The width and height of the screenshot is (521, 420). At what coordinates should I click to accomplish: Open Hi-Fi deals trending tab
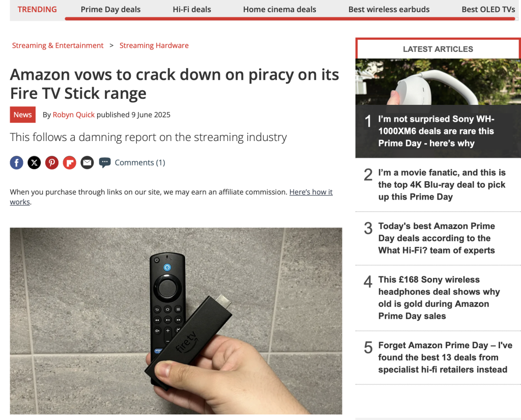tap(192, 9)
